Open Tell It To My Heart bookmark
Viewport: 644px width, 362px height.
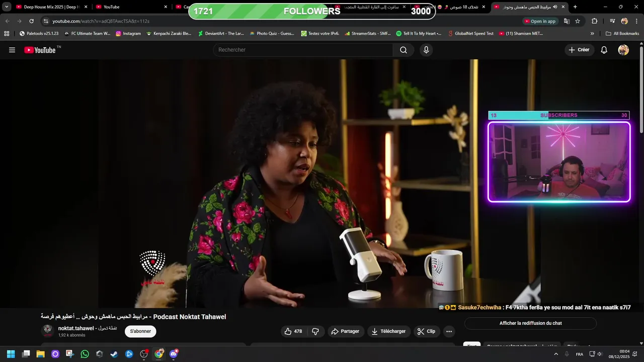click(x=419, y=34)
